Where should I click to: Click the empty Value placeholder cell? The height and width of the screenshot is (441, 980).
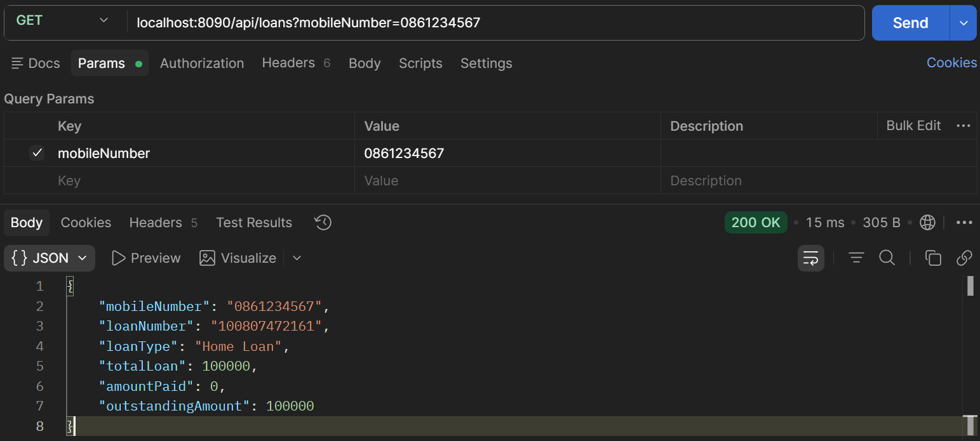pos(507,181)
